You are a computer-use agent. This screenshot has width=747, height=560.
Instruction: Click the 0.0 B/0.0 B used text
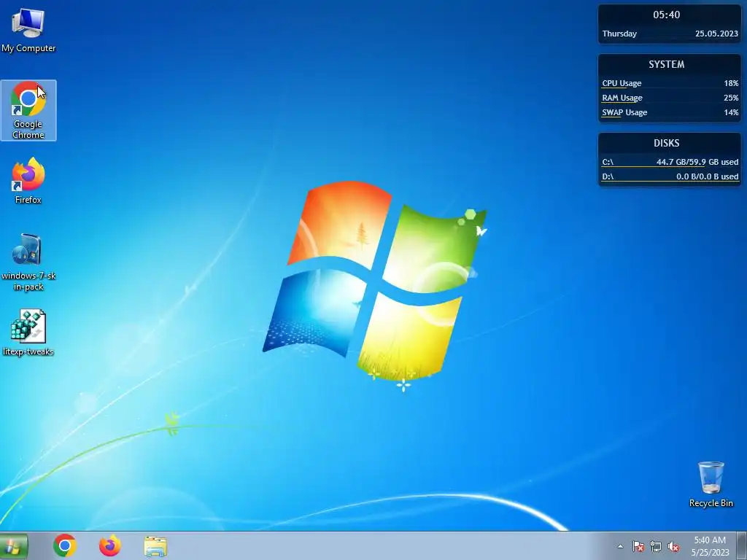coord(708,176)
